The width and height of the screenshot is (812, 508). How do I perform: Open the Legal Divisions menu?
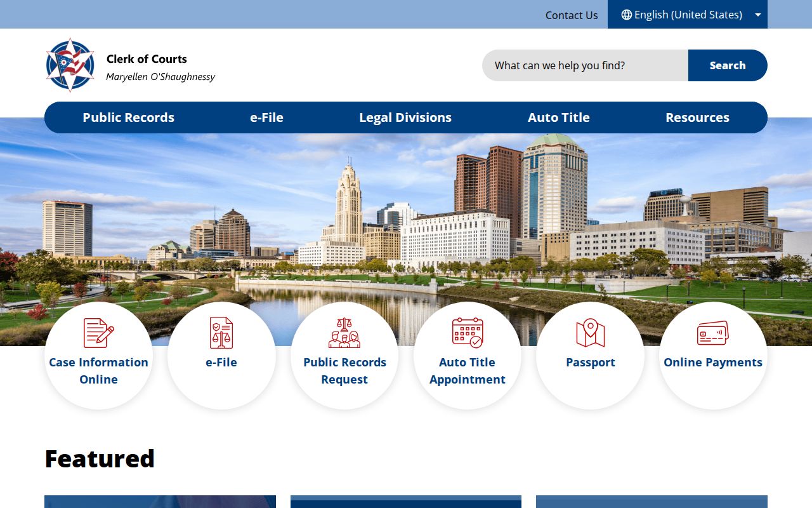tap(405, 117)
